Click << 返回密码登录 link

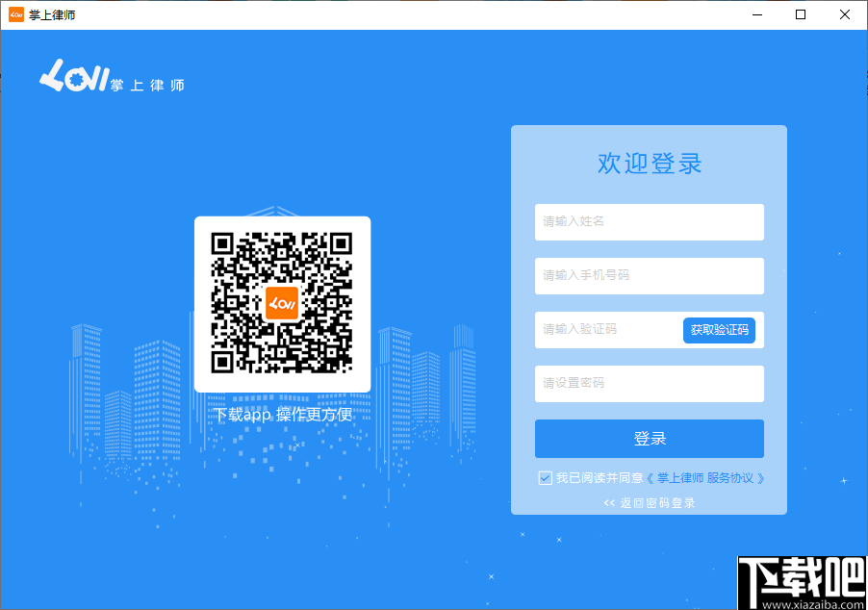pos(649,502)
